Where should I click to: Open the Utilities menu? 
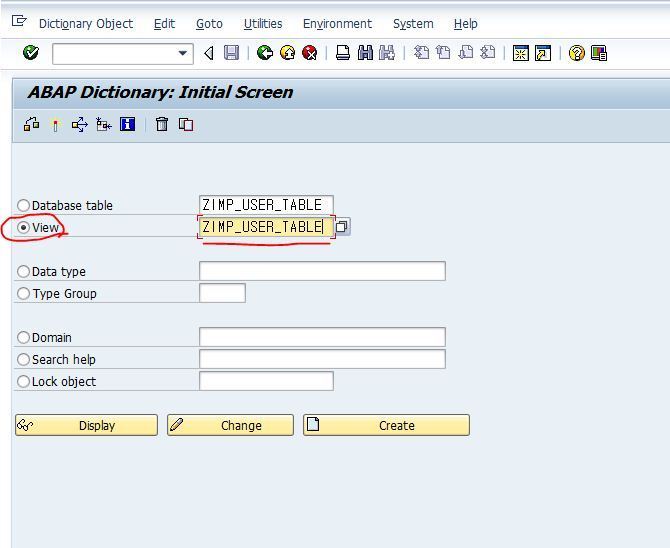click(263, 24)
